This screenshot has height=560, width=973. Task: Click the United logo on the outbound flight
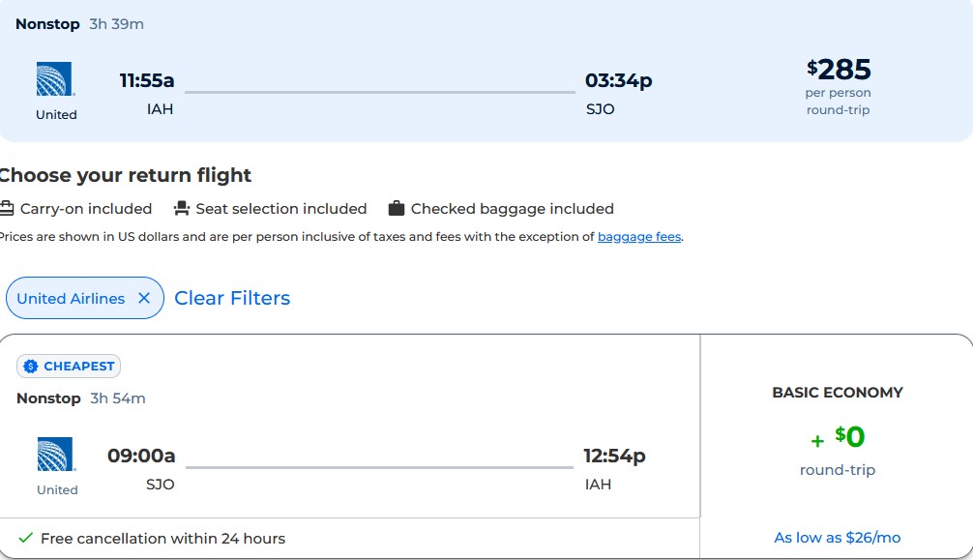coord(55,81)
